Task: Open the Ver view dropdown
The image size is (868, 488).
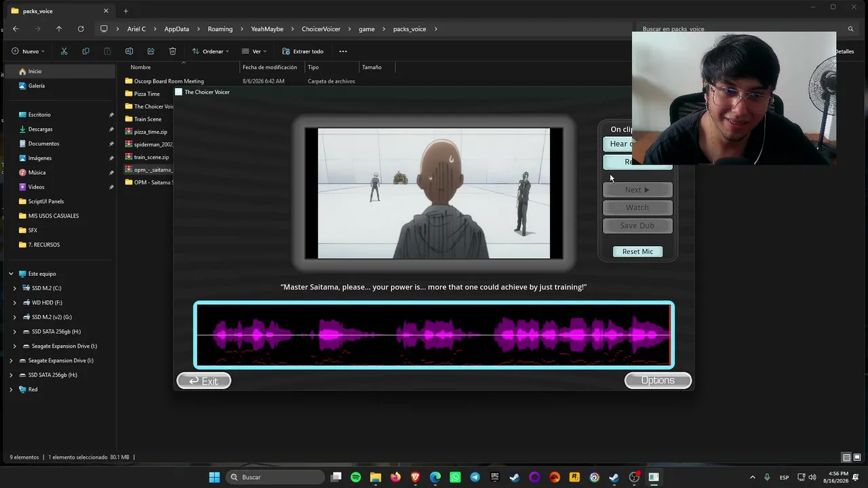Action: tap(254, 52)
